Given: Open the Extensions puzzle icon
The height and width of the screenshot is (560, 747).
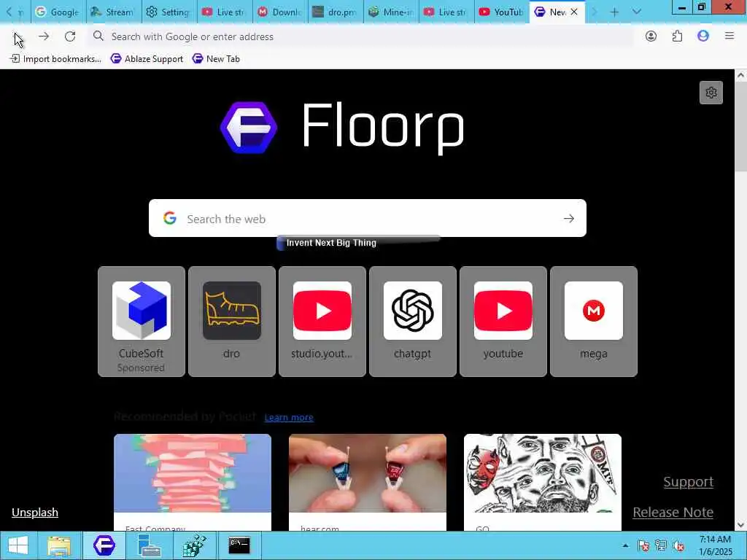Looking at the screenshot, I should 677,36.
